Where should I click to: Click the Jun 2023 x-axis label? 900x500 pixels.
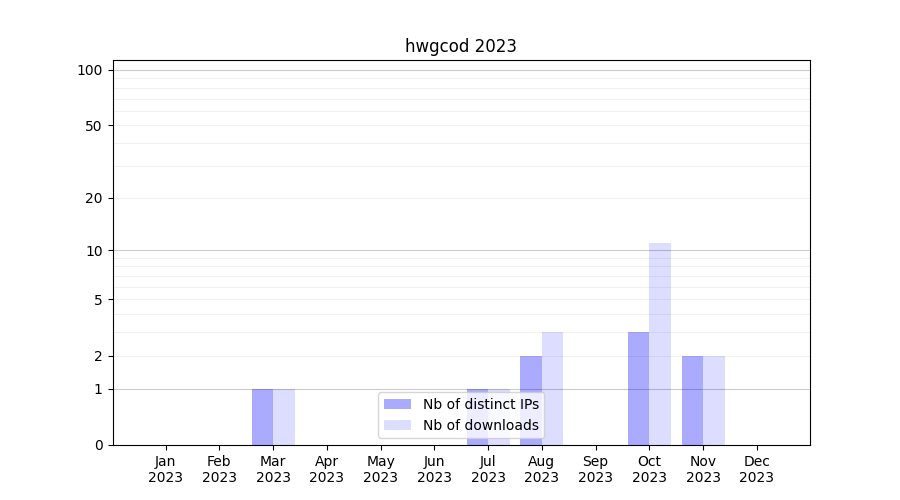(x=434, y=469)
